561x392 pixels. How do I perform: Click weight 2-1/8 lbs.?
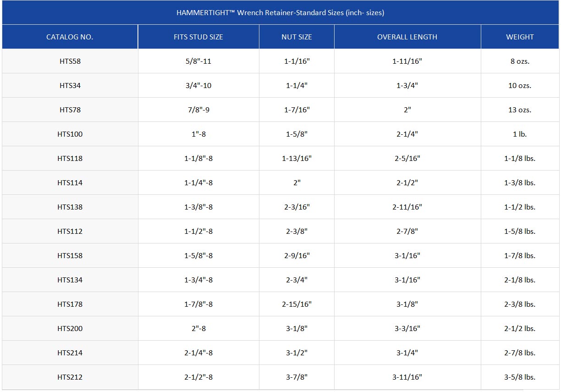click(x=520, y=280)
